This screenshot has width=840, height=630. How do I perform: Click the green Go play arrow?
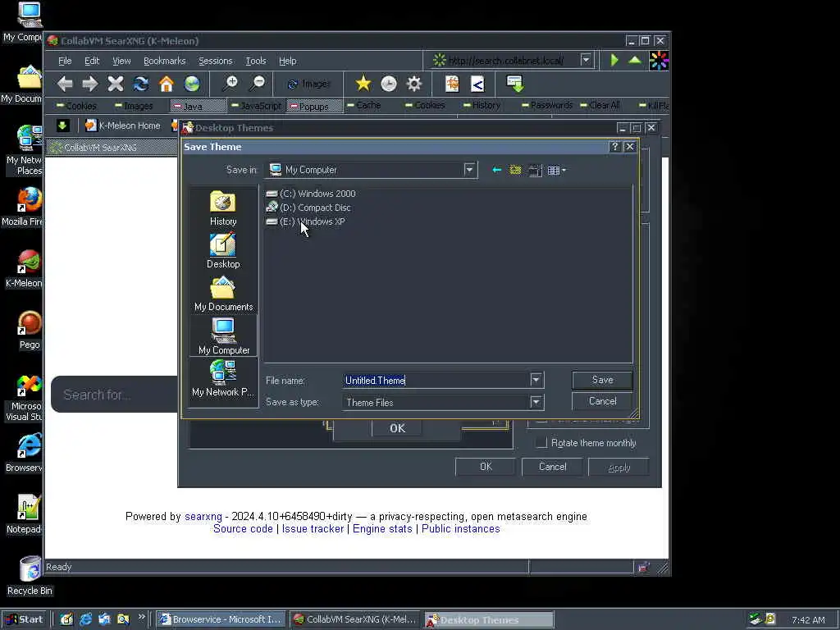pos(614,60)
